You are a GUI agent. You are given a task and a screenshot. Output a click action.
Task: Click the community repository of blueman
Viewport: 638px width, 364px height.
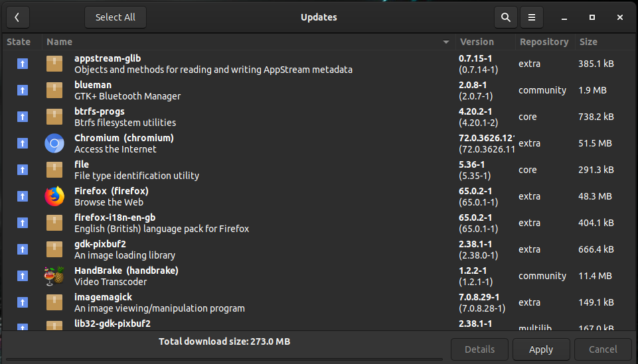pos(542,91)
